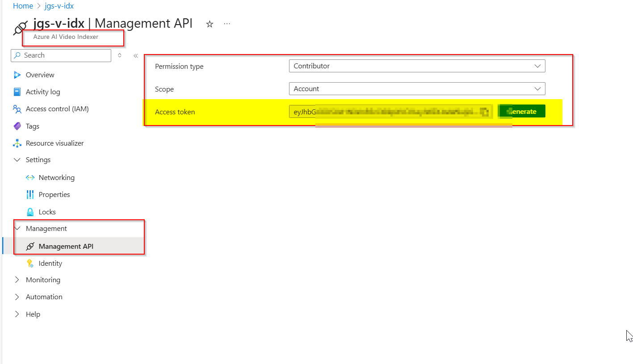Open the Identity page
Viewport: 633px width, 364px height.
(x=50, y=263)
